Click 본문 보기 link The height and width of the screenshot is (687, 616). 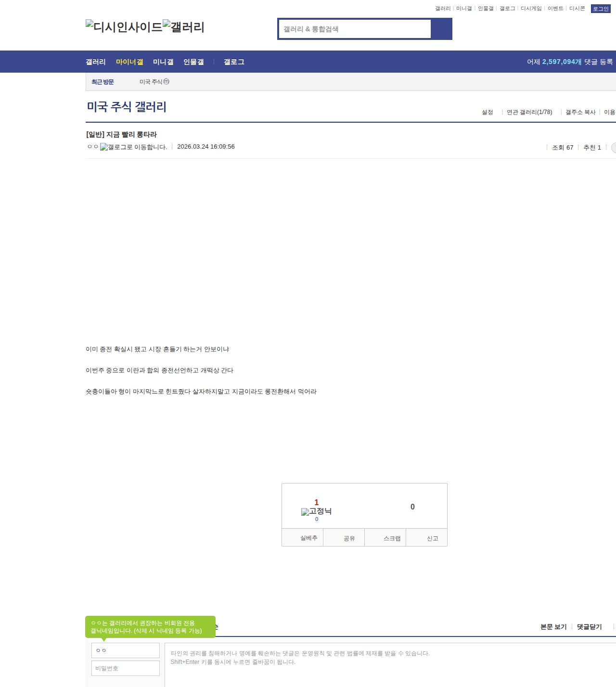[x=553, y=627]
